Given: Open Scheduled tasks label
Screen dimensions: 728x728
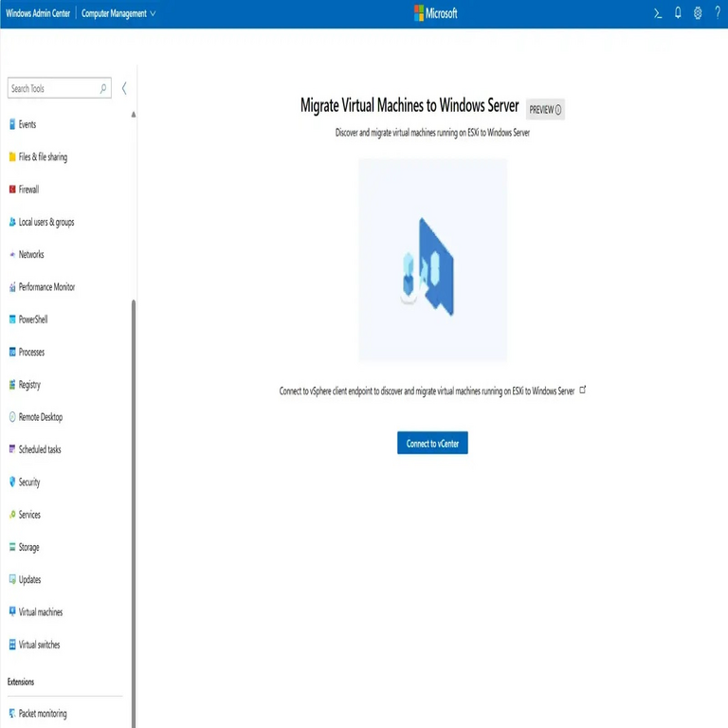Looking at the screenshot, I should point(40,449).
